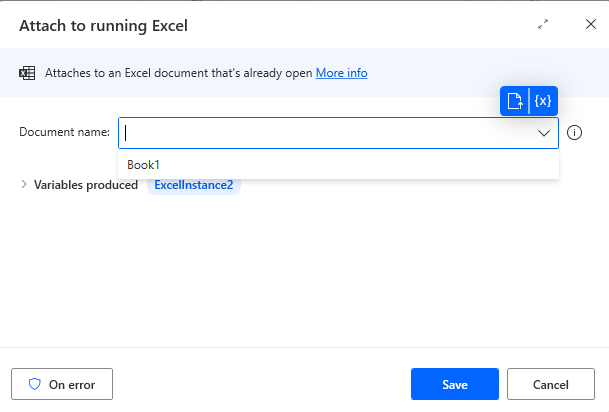The image size is (609, 412).
Task: Click the Document name label
Action: click(64, 133)
